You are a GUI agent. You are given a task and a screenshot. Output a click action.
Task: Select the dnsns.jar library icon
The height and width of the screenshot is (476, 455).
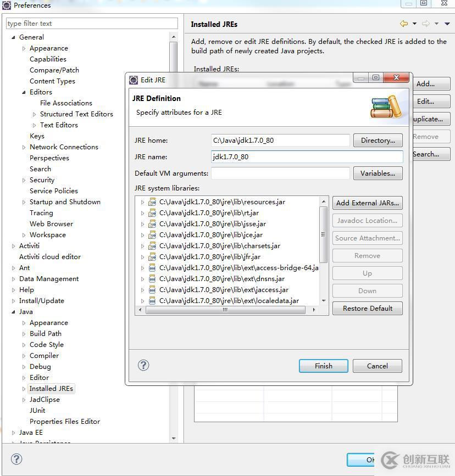[152, 279]
